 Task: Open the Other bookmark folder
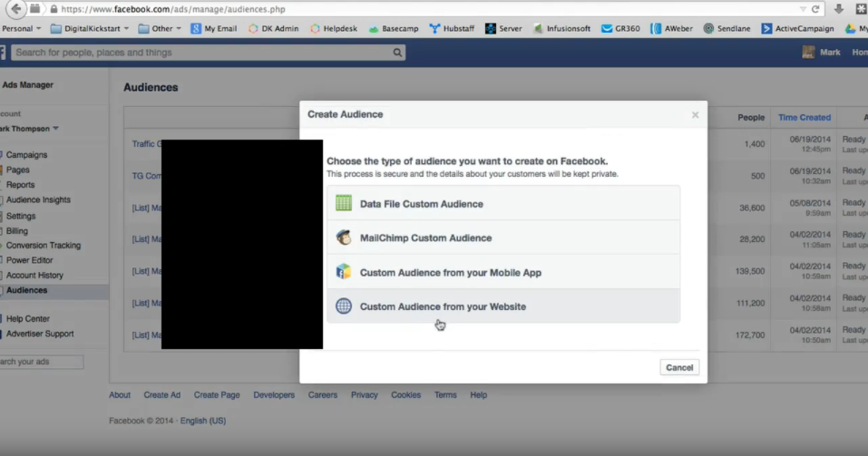coord(160,28)
